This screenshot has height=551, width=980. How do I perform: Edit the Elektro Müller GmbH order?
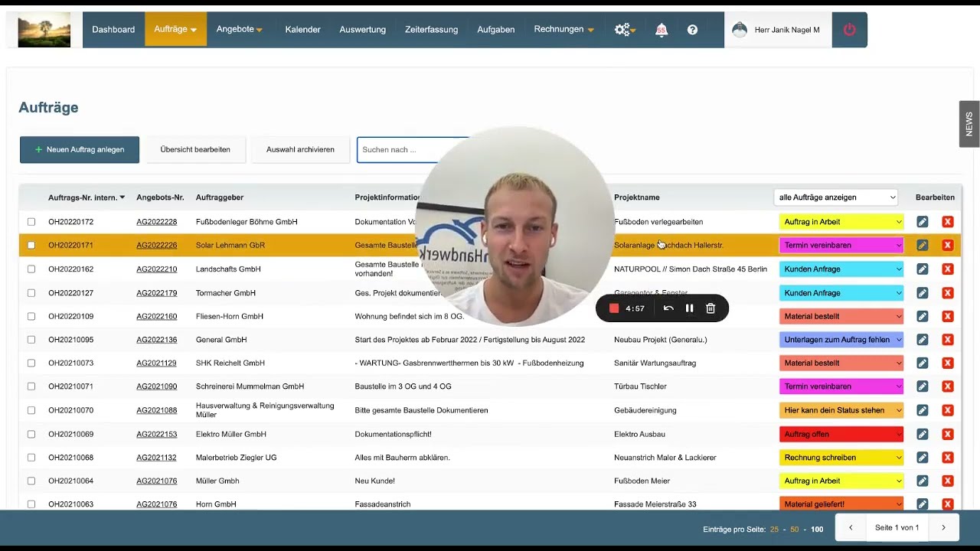923,434
